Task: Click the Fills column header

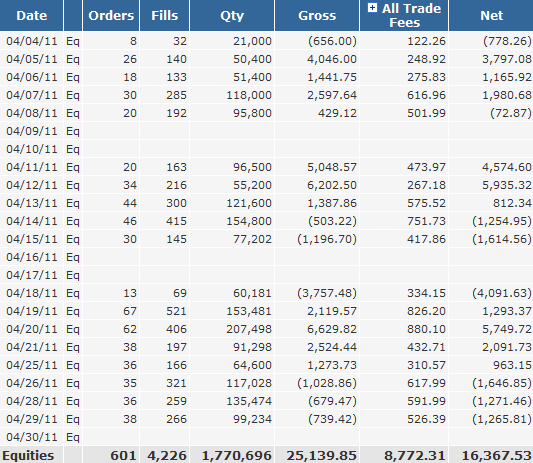Action: pos(165,15)
